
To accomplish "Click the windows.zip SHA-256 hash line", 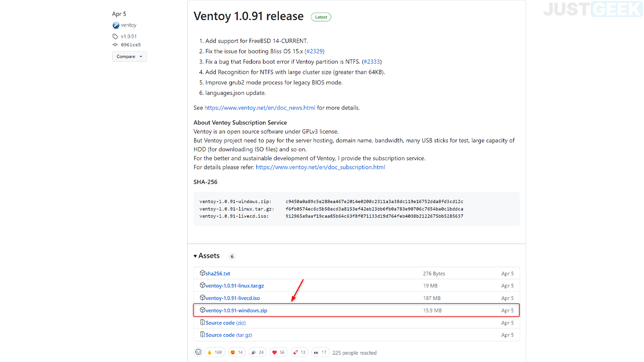I will pos(331,201).
